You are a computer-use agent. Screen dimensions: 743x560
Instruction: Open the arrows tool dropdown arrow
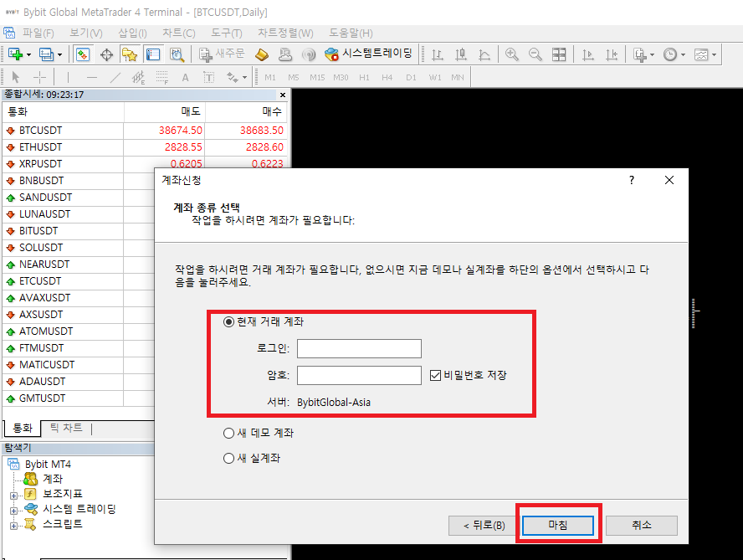[x=244, y=77]
